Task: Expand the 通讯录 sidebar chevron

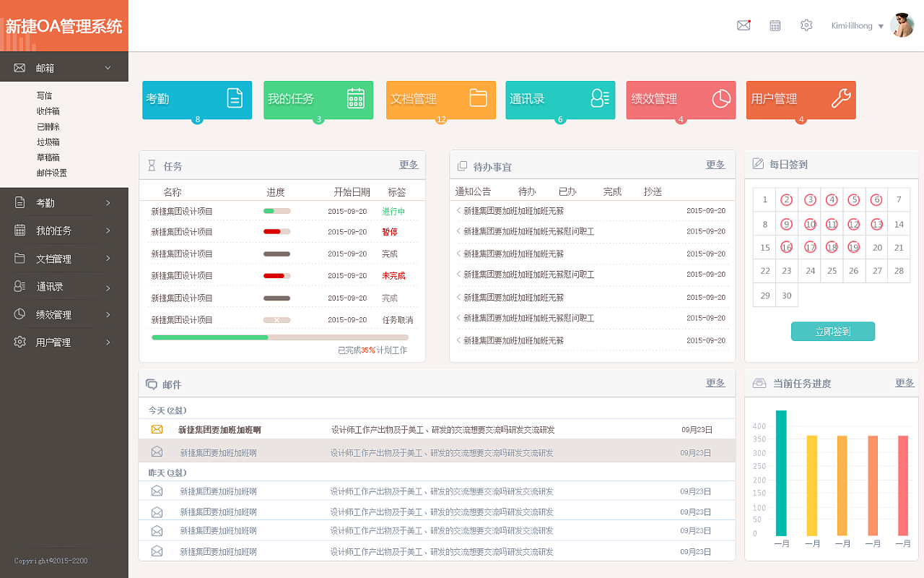Action: pyautogui.click(x=108, y=288)
